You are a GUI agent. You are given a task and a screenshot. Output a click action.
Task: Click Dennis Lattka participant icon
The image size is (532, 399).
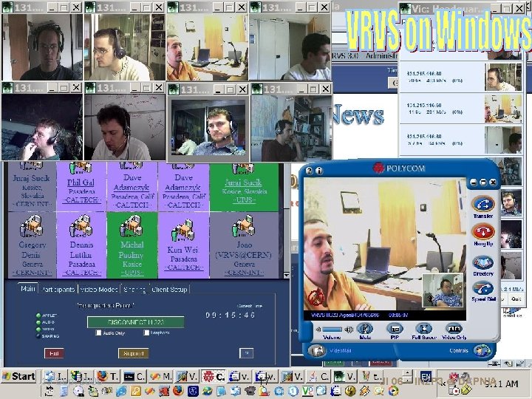tap(81, 226)
